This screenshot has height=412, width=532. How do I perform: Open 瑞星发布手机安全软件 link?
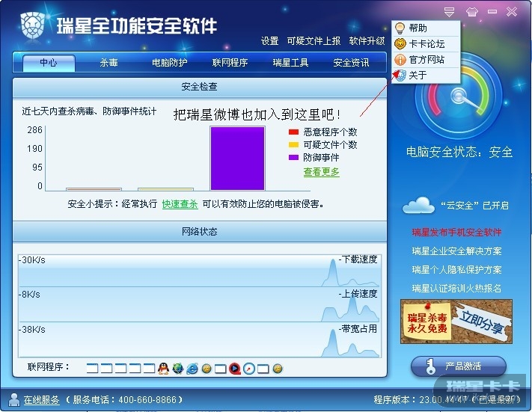tap(456, 233)
